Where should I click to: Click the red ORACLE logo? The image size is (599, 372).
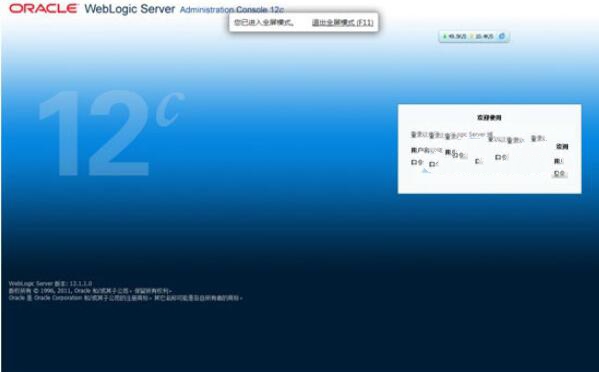(x=43, y=8)
